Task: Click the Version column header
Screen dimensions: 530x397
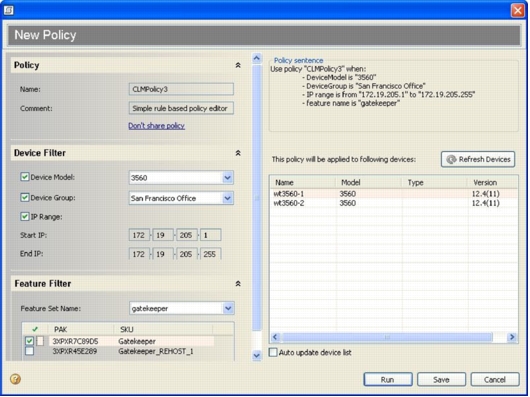Action: (492, 182)
